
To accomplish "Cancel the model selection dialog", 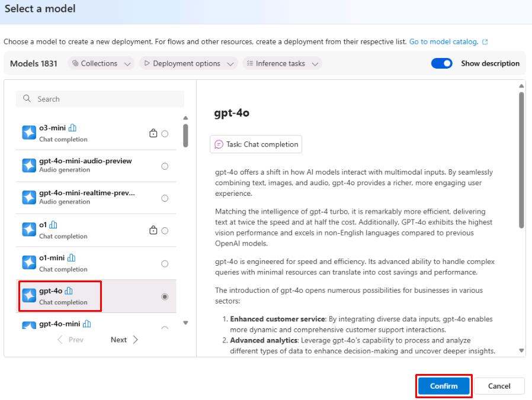I will (499, 386).
